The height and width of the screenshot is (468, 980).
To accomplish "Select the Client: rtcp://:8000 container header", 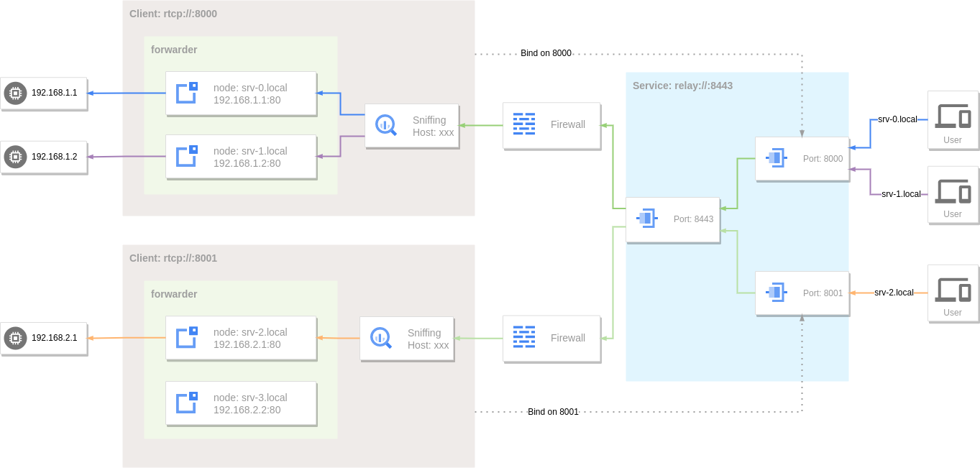I will click(x=172, y=13).
